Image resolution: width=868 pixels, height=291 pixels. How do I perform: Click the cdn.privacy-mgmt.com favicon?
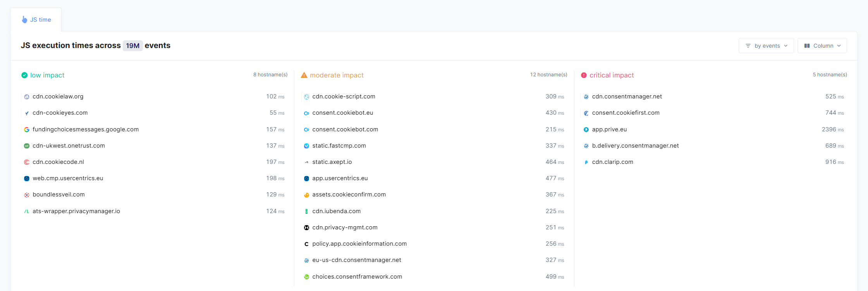[306, 227]
